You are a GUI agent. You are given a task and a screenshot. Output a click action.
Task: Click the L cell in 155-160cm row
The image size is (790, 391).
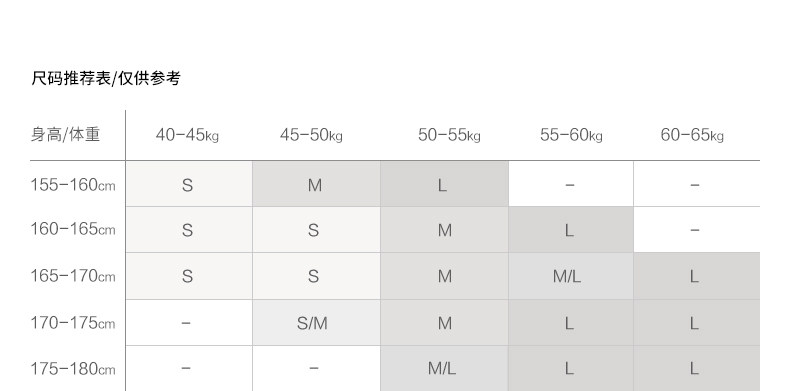point(444,184)
